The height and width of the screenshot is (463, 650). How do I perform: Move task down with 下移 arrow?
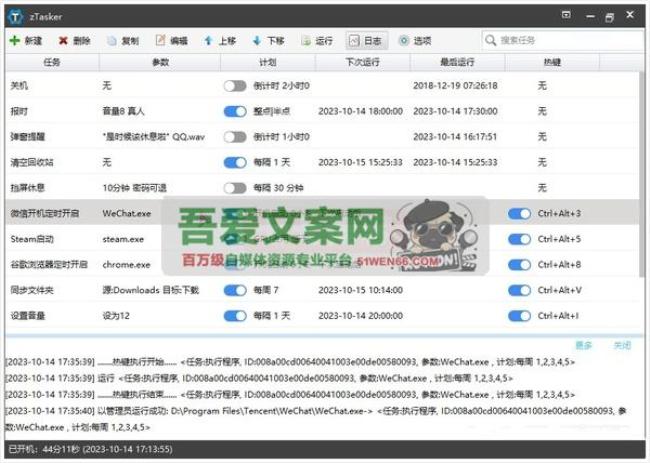pyautogui.click(x=256, y=41)
